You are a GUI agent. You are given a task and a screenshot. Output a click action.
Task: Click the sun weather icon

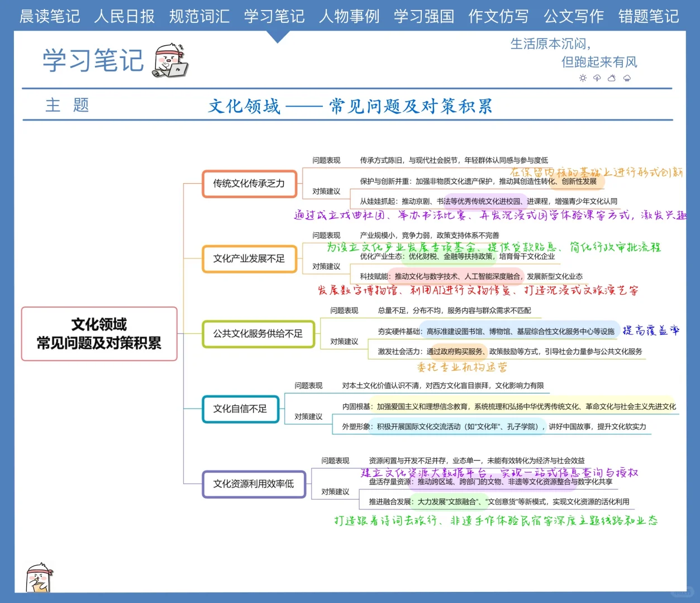pos(583,78)
